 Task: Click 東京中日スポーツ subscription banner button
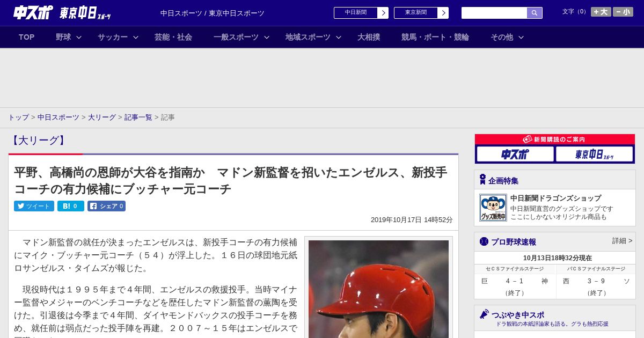594,154
